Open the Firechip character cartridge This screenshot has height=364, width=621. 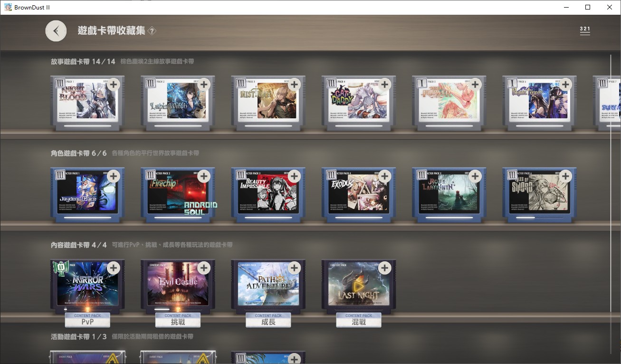click(x=178, y=195)
